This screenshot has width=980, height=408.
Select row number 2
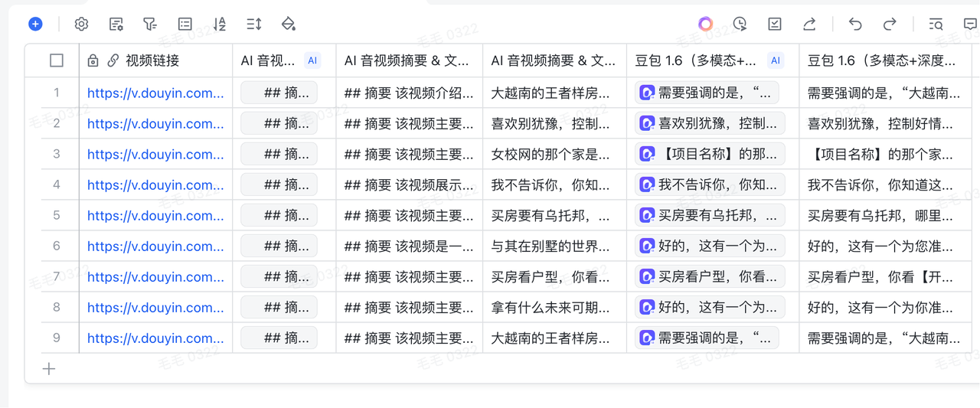point(57,123)
